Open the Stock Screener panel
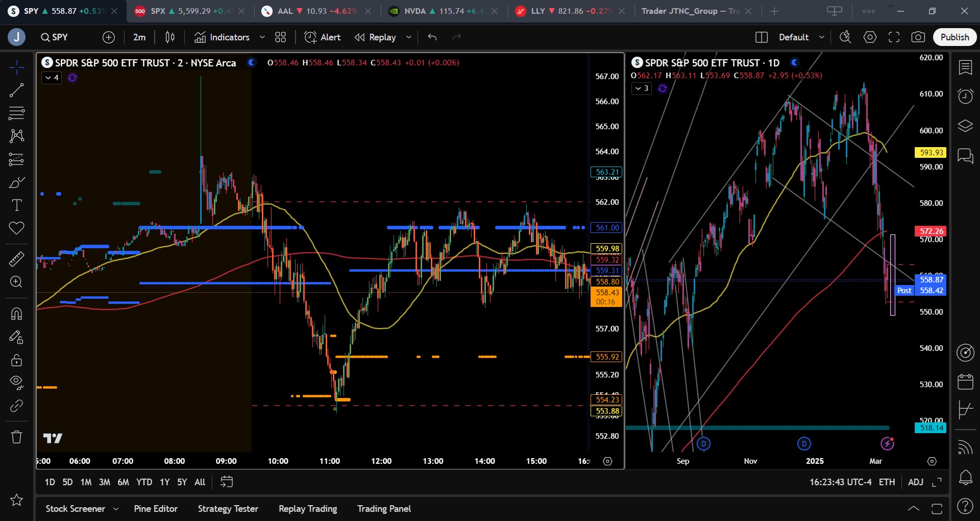 [x=75, y=509]
